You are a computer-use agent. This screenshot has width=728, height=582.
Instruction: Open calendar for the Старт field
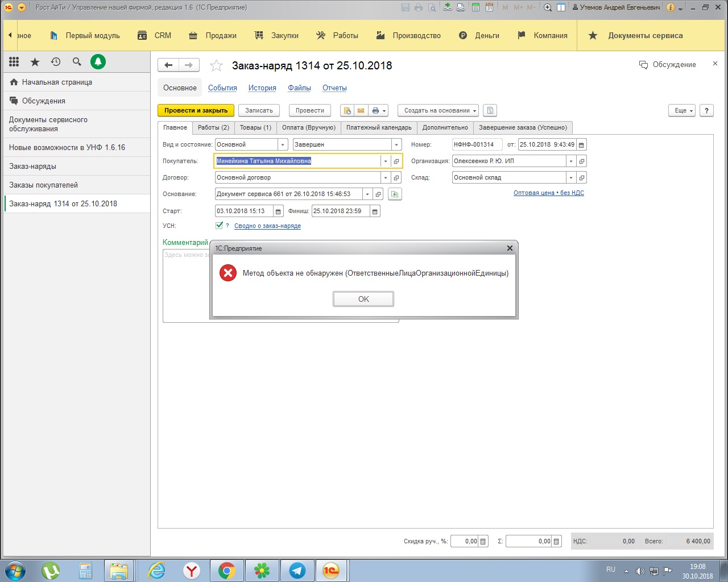click(278, 211)
